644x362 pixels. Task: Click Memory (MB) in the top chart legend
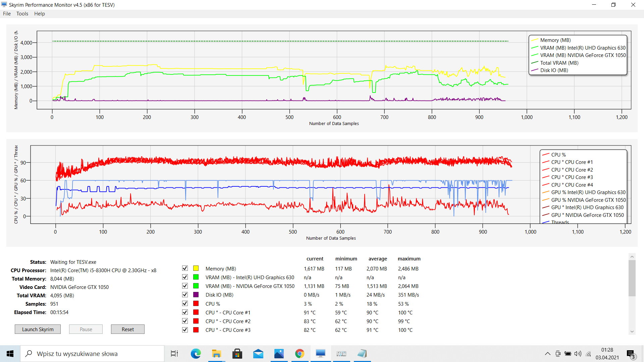click(555, 40)
